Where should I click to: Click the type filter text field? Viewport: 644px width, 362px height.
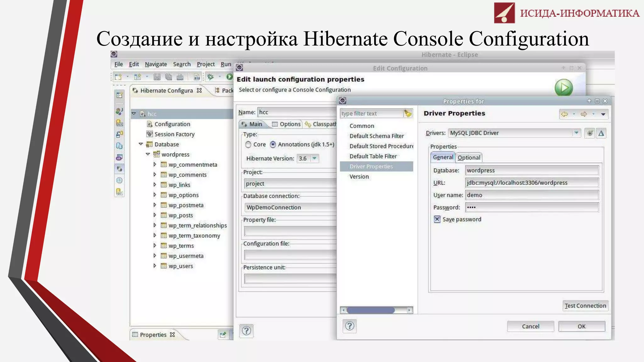tap(371, 113)
